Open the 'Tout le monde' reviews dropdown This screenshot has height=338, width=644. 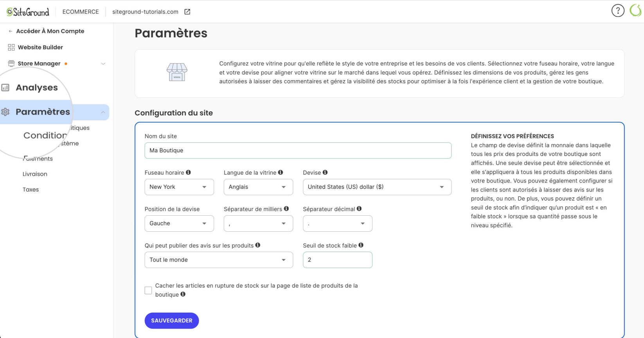click(219, 260)
